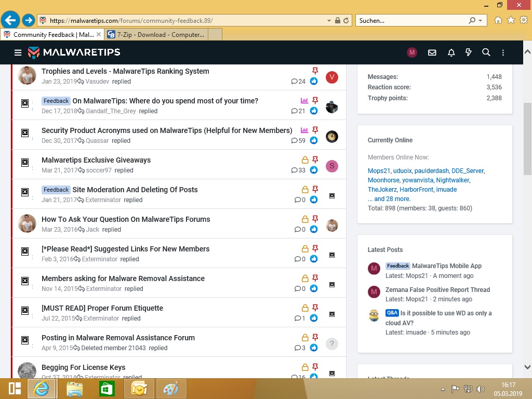Open Members asking for Malware Removal Assistance

point(123,278)
